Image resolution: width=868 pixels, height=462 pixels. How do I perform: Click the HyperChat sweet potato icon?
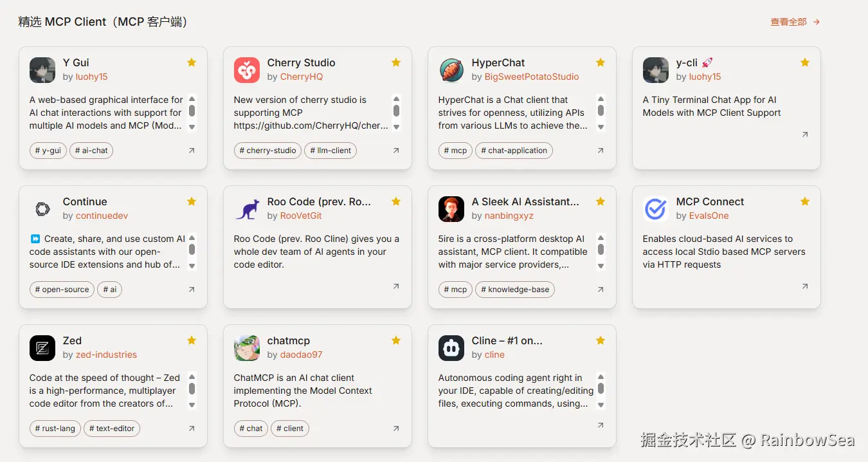click(x=451, y=70)
